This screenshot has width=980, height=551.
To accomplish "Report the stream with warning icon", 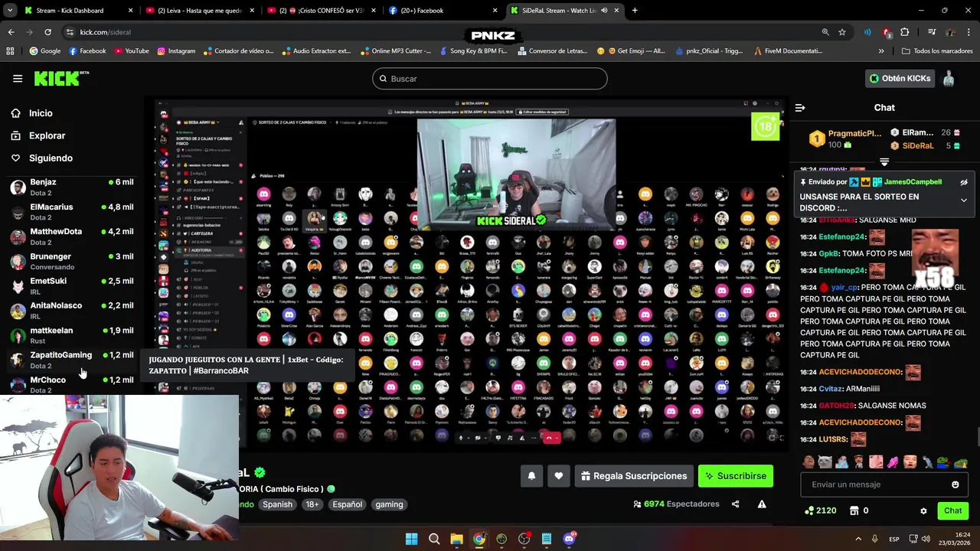I will [762, 504].
